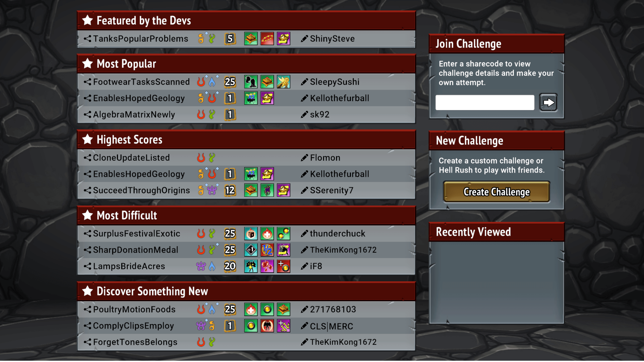Click the x2 modifier icon in Most Popular EnablesHopedGeology
Screen dimensions: 644x362
click(251, 98)
